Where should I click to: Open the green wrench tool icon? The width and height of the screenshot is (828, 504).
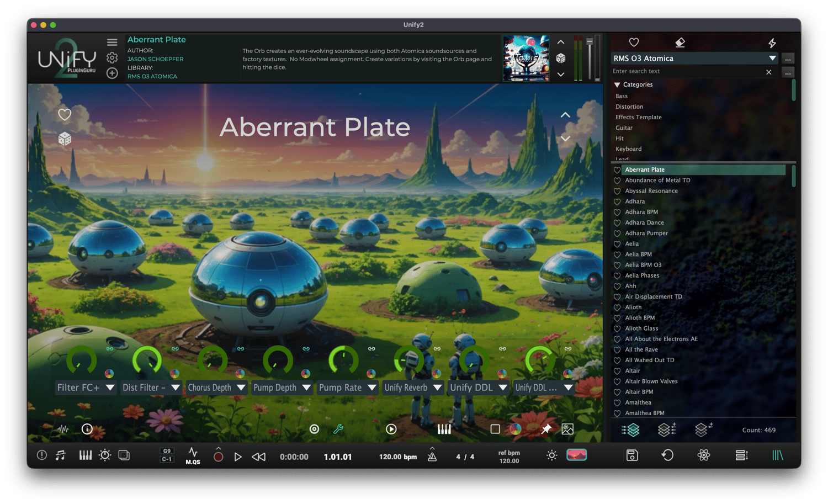tap(338, 429)
